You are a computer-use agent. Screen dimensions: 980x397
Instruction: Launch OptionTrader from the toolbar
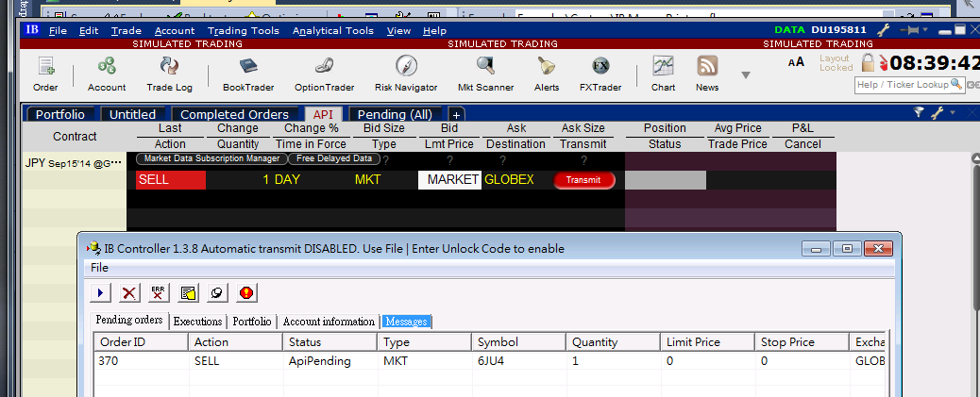pos(324,74)
